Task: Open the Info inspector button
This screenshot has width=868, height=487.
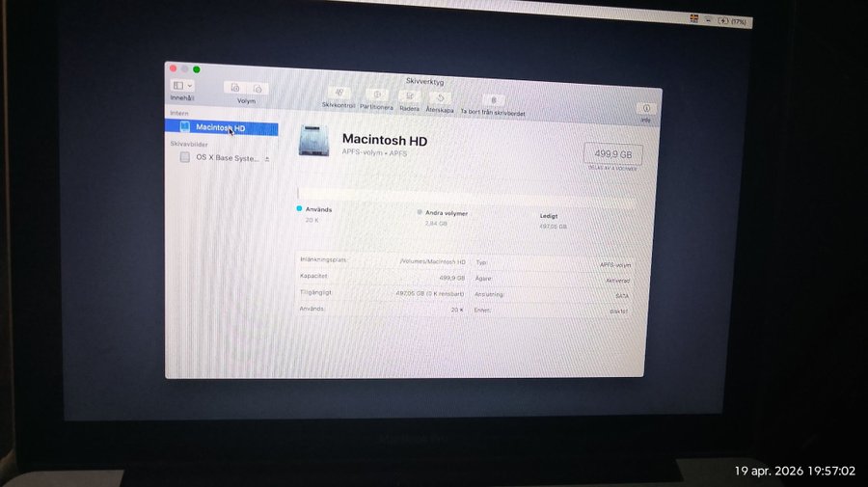Action: [x=645, y=109]
